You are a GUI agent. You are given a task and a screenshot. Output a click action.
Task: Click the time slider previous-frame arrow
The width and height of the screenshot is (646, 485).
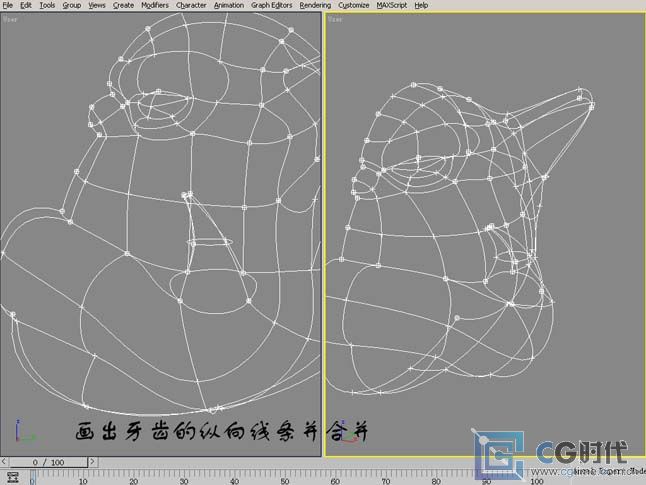point(4,462)
